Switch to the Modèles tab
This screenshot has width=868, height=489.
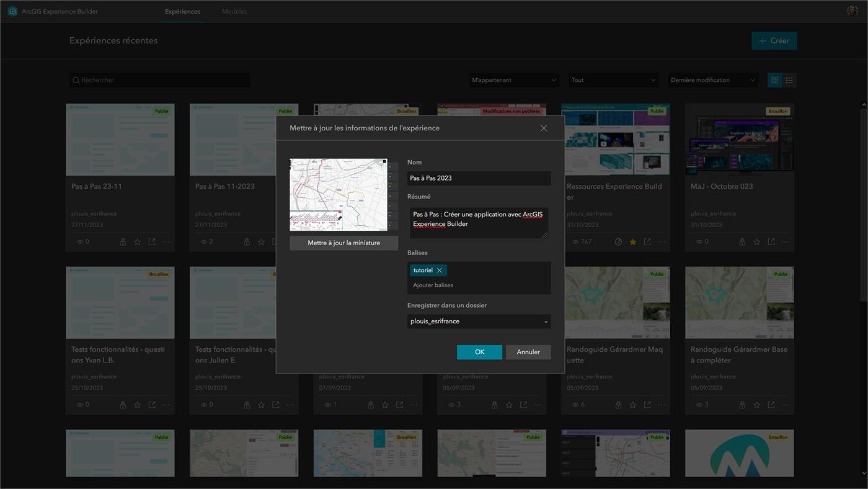point(234,11)
